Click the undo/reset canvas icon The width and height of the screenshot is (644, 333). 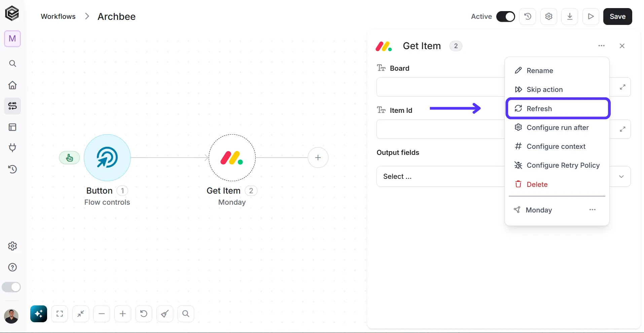pos(144,314)
